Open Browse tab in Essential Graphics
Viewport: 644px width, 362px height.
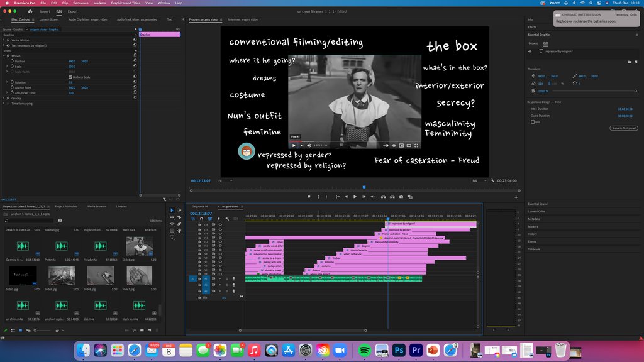533,43
